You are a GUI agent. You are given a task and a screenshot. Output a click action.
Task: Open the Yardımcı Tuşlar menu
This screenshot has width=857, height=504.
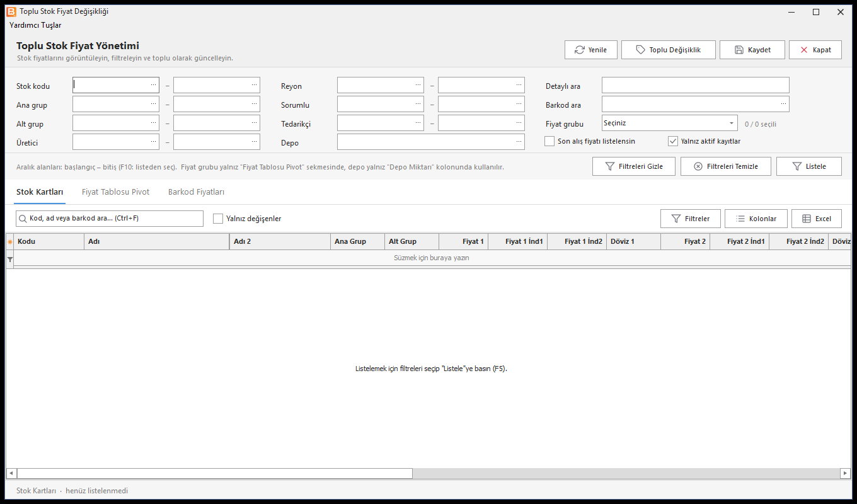[x=35, y=25]
